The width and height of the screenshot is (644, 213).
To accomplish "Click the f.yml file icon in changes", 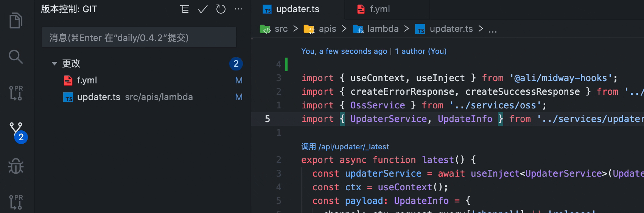I will point(68,80).
